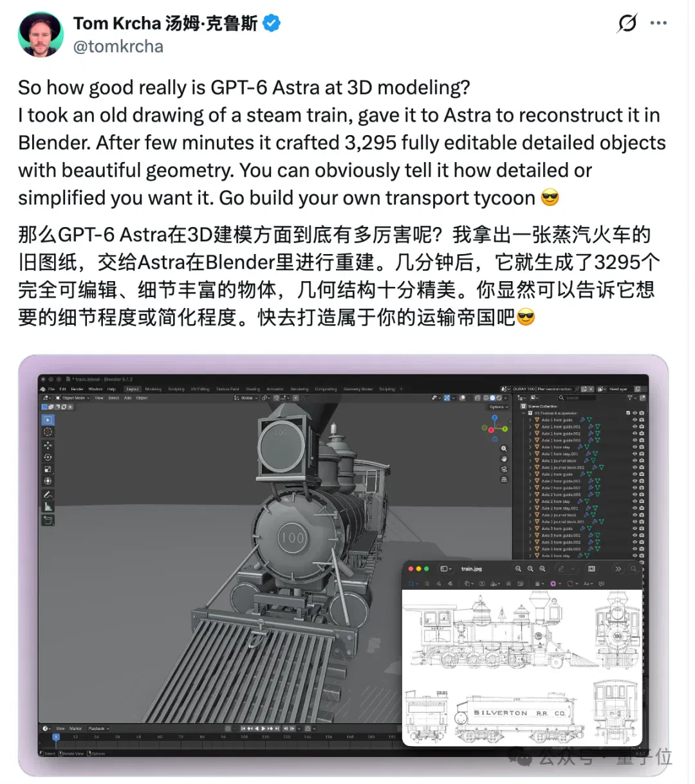Viewport: 695px width, 784px height.
Task: Click the Marker menu in timeline
Action: [x=75, y=729]
